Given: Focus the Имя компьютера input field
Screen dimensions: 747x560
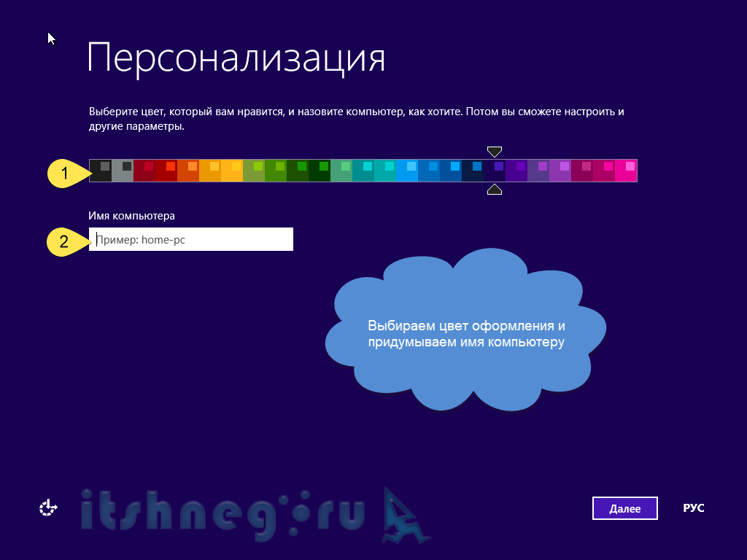Looking at the screenshot, I should coord(190,239).
